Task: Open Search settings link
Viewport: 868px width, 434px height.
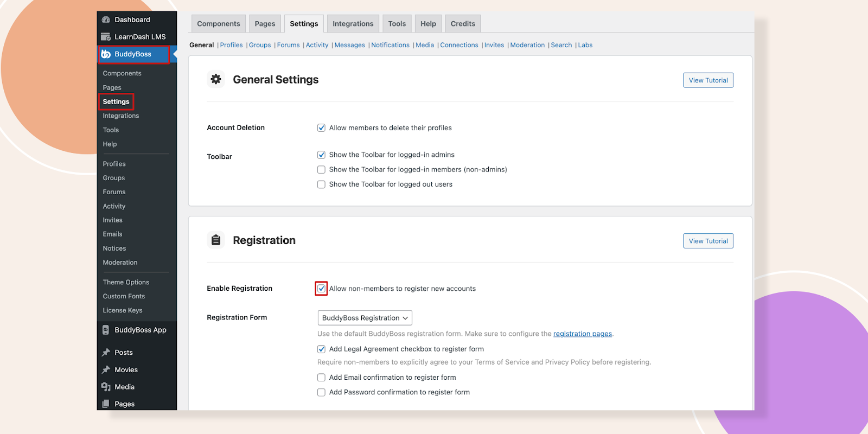Action: [561, 45]
